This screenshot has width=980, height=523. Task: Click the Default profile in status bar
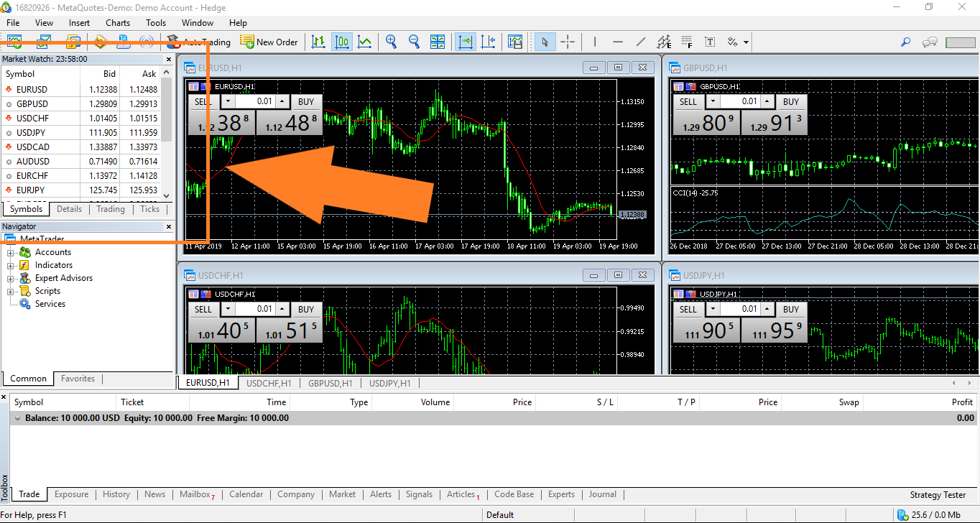(x=500, y=514)
